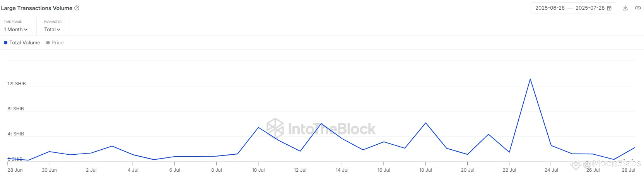Copy the chart share link icon
Viewport: 644px width, 174px height.
[638, 8]
